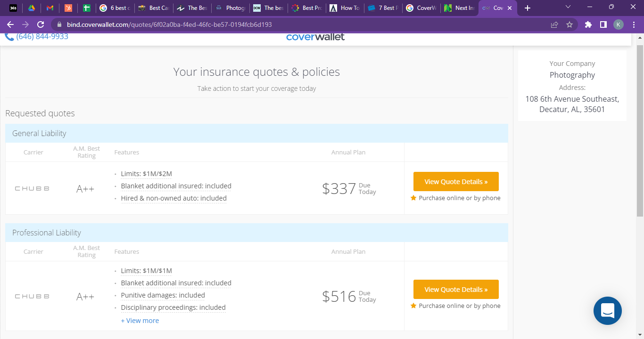
Task: Click the phone icon by the number
Action: (9, 37)
